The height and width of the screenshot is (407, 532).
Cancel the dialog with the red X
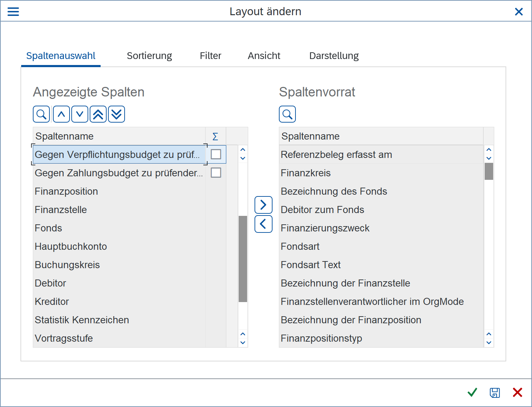tap(517, 393)
